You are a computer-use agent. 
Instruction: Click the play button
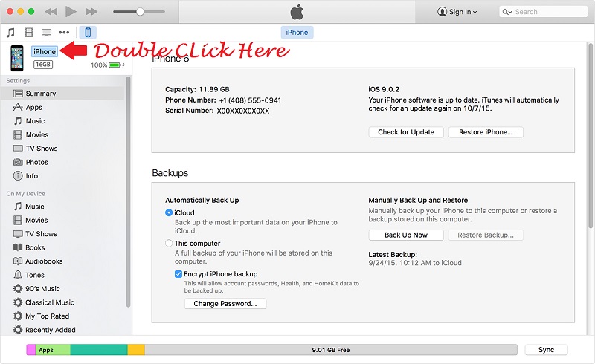pos(71,12)
